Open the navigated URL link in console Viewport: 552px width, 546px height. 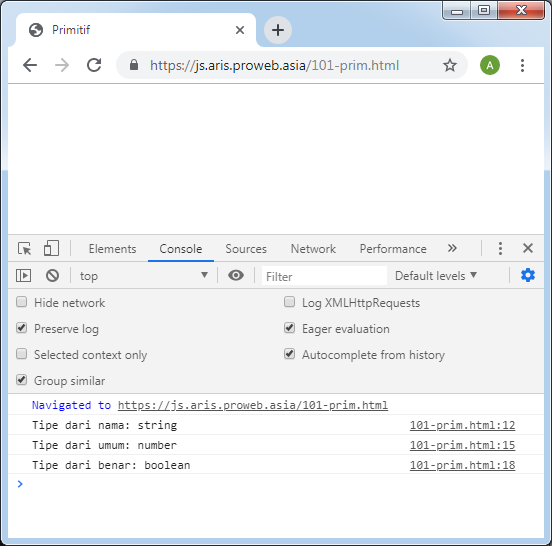point(253,405)
